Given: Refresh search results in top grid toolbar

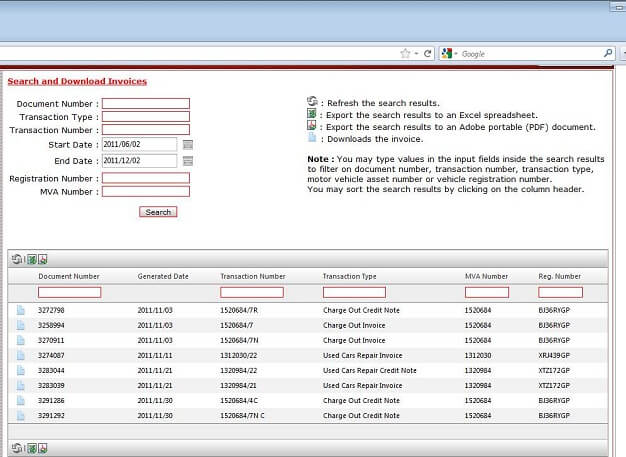Looking at the screenshot, I should [x=17, y=259].
